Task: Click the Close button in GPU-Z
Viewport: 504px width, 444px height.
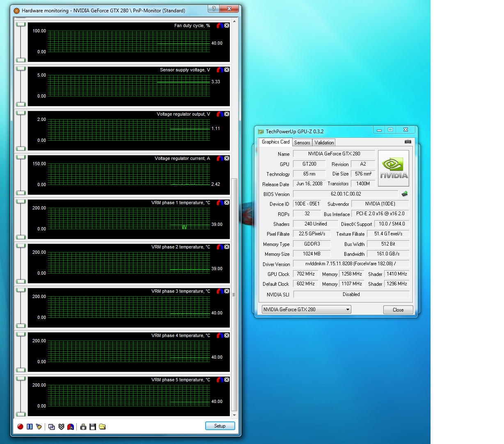Action: (398, 310)
